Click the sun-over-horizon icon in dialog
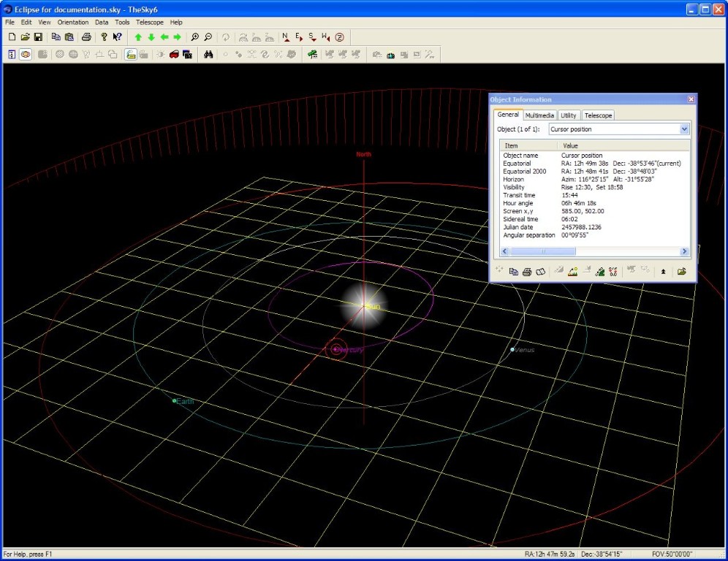This screenshot has height=561, width=728. pyautogui.click(x=572, y=272)
